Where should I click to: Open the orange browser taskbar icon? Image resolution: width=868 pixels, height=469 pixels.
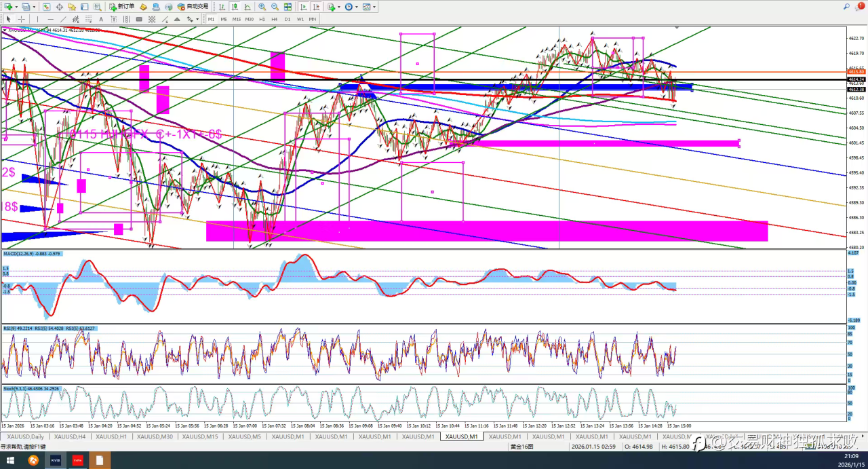[x=33, y=460]
